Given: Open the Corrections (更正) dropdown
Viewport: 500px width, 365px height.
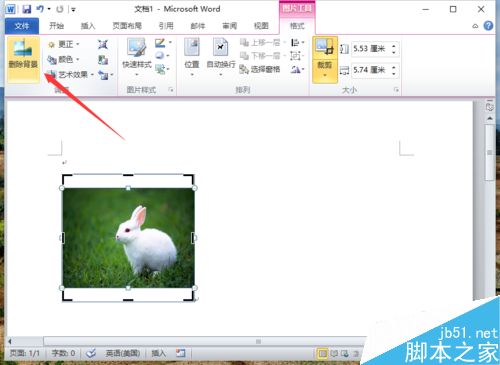Looking at the screenshot, I should (63, 44).
